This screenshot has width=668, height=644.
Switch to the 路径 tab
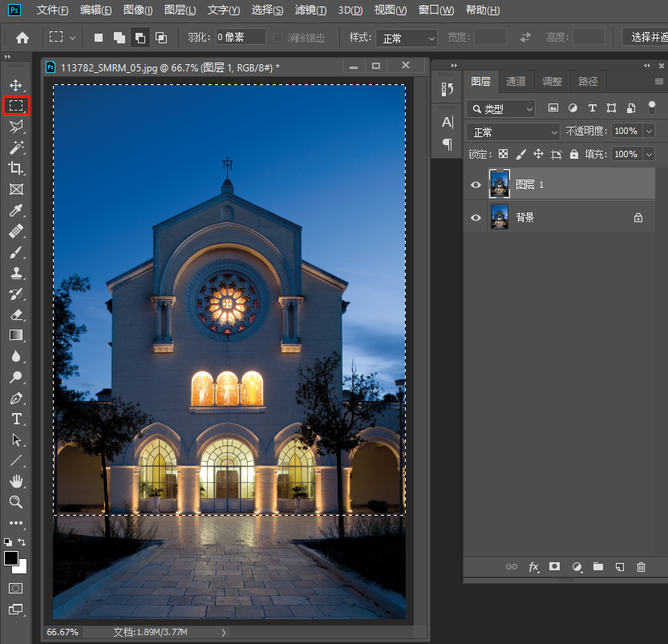tap(589, 81)
